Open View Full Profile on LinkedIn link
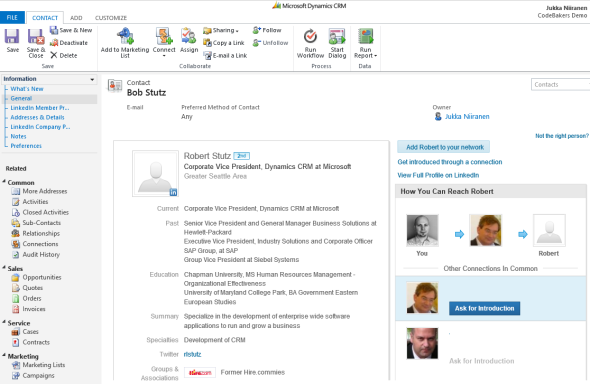The height and width of the screenshot is (384, 590). click(x=438, y=175)
